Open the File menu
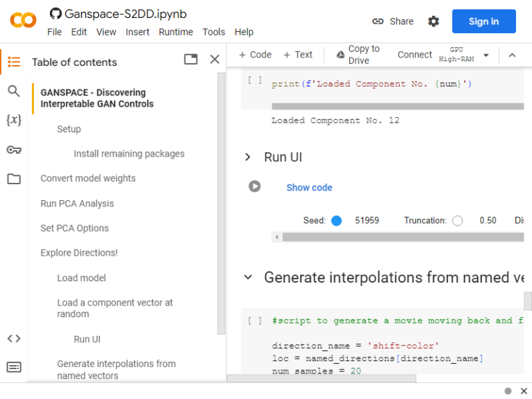Image resolution: width=532 pixels, height=399 pixels. 54,32
